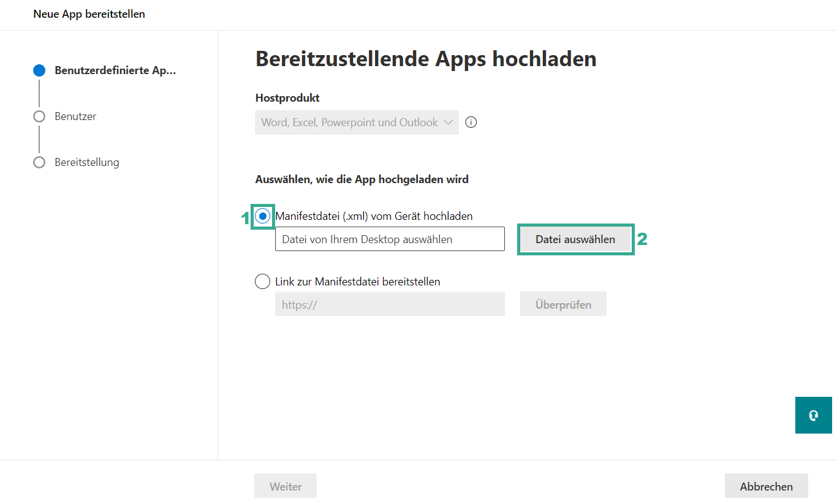This screenshot has width=837, height=504.
Task: Click the 'Link zur Manifestdatei bereitstellen' label text
Action: pos(358,282)
